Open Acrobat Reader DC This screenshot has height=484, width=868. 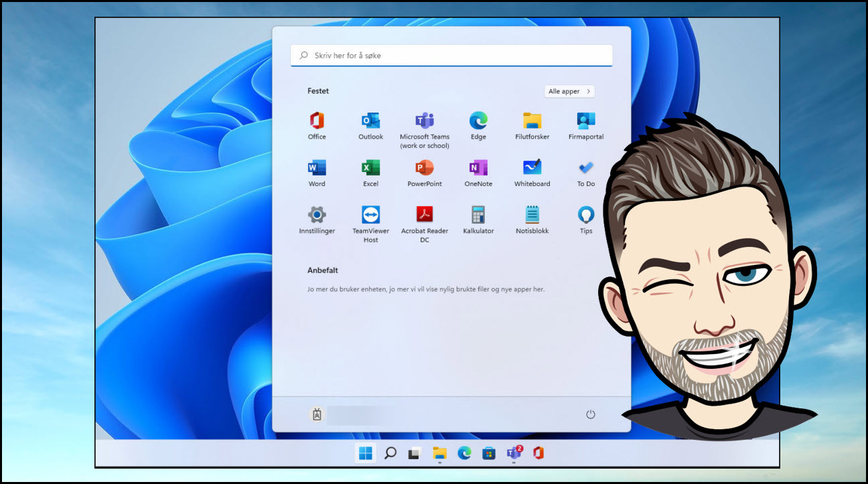pyautogui.click(x=425, y=224)
